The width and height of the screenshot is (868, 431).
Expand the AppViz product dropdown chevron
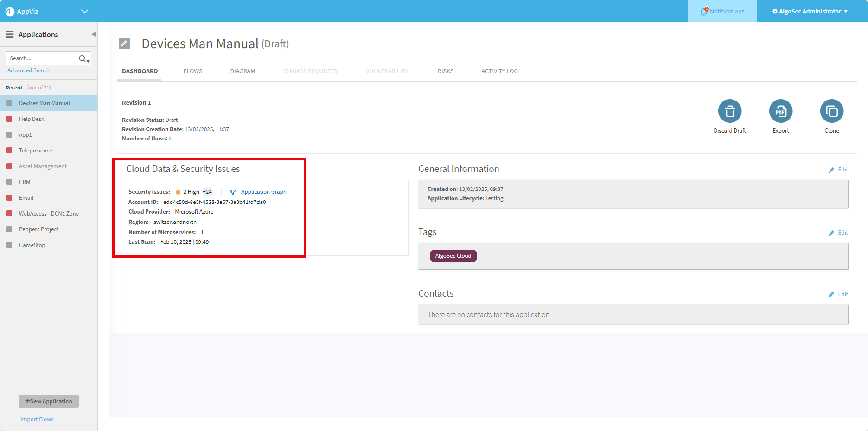(84, 11)
